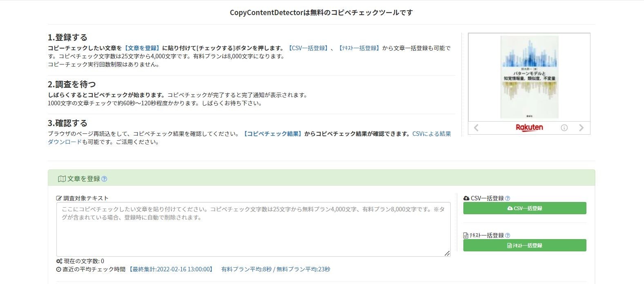Click the edit icon beside 調査対象テキスト
Image resolution: width=644 pixels, height=284 pixels.
coord(59,198)
